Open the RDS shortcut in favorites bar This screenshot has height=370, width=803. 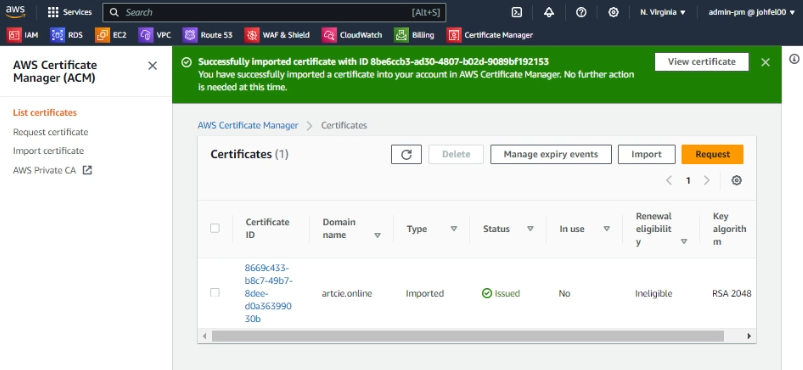67,35
